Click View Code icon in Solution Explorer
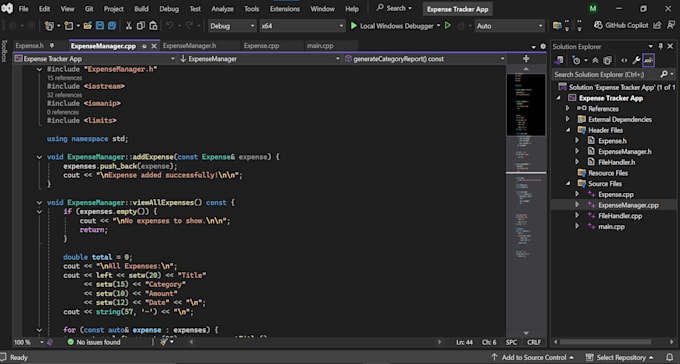The image size is (680, 364). (x=624, y=60)
